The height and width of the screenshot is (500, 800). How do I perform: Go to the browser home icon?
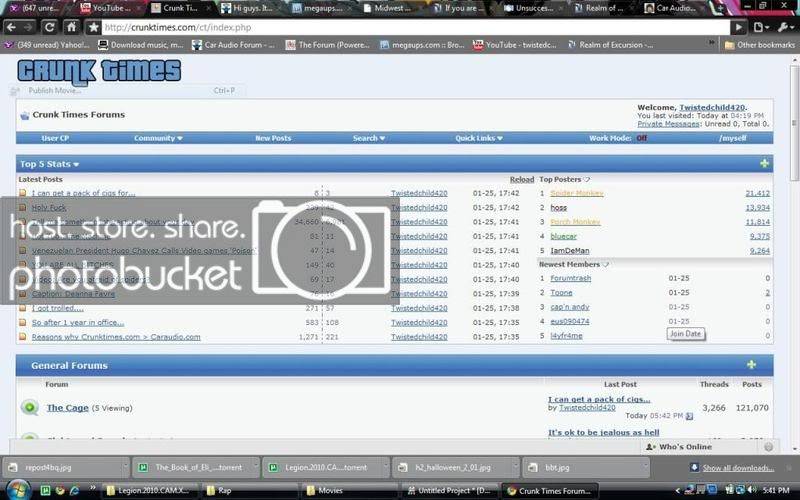(x=71, y=27)
